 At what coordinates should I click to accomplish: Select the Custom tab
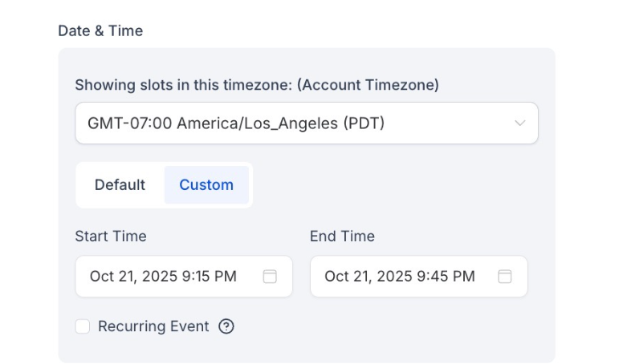[x=206, y=185]
